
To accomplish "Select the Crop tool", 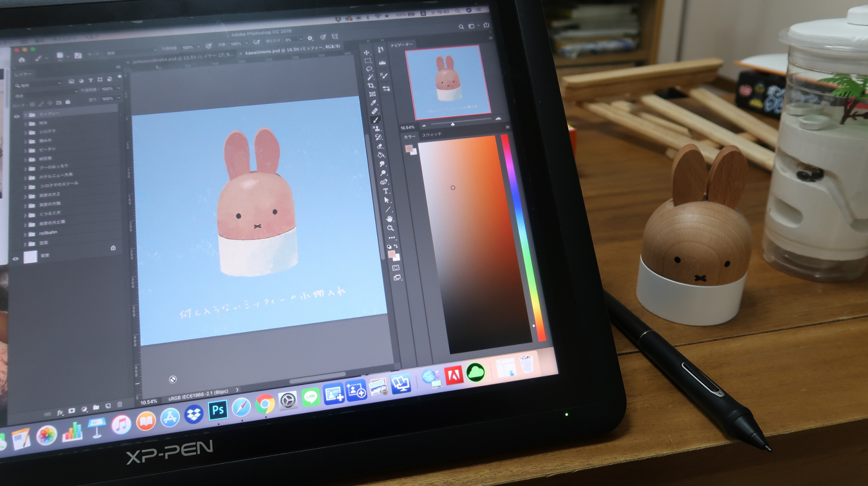I will 371,85.
